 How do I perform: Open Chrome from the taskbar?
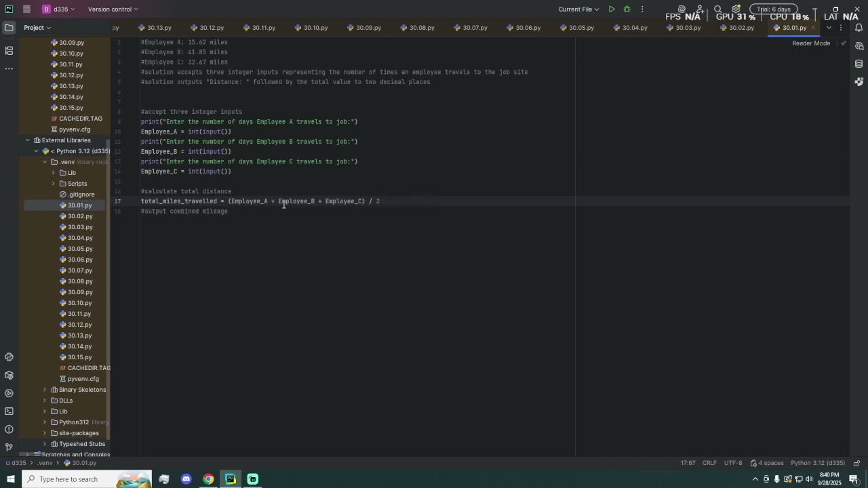click(x=208, y=479)
